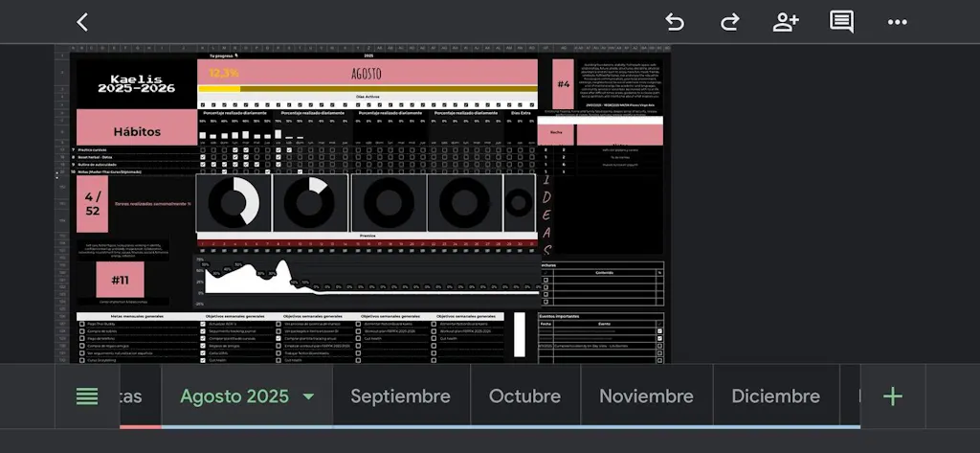Open the share/add people dialog

pos(786,22)
